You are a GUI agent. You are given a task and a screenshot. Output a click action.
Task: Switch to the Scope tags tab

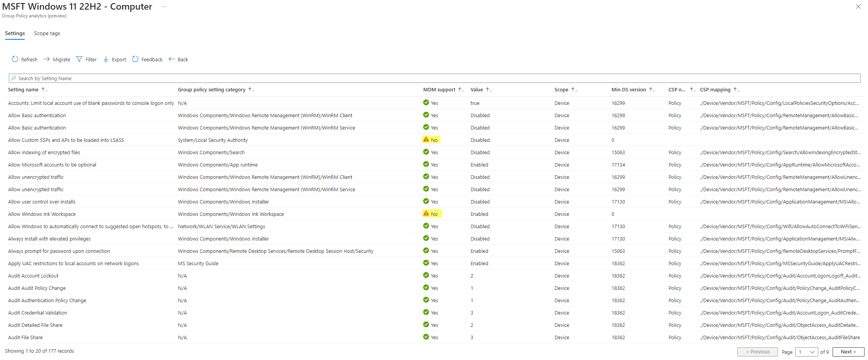click(47, 34)
